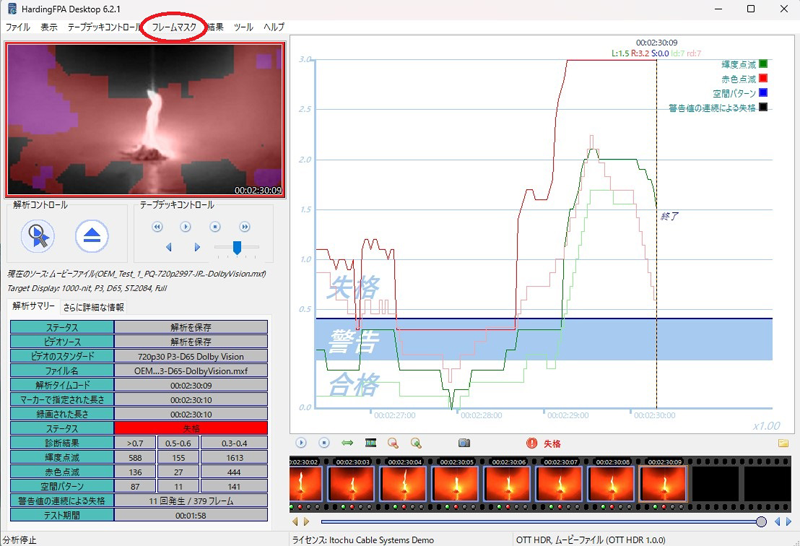Click the tape deck fast-forward button
This screenshot has width=800, height=546.
coord(244,227)
